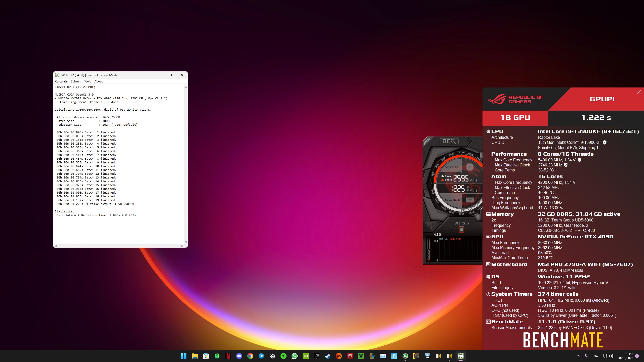Click the GPUPI pi icon in title bar
This screenshot has height=362, width=644.
[x=57, y=75]
